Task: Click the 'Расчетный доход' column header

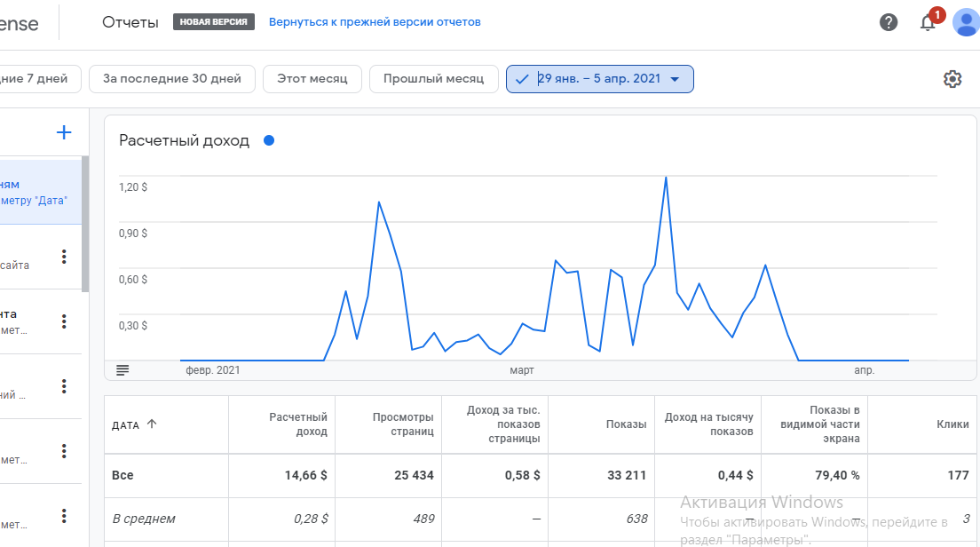Action: click(298, 424)
